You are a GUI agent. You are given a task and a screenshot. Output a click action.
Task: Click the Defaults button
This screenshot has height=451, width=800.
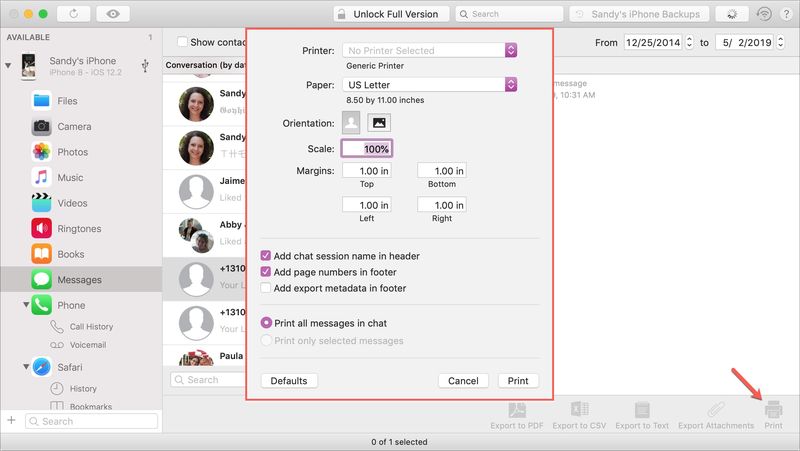289,381
